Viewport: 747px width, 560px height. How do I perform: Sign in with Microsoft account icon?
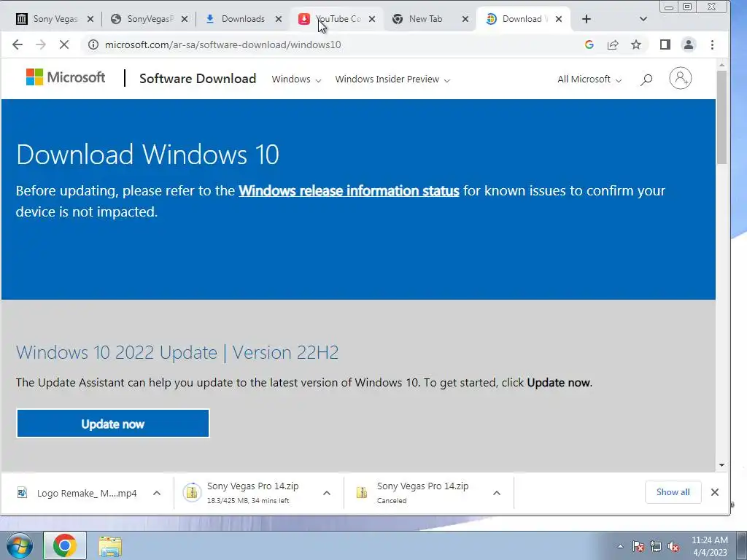pos(681,78)
